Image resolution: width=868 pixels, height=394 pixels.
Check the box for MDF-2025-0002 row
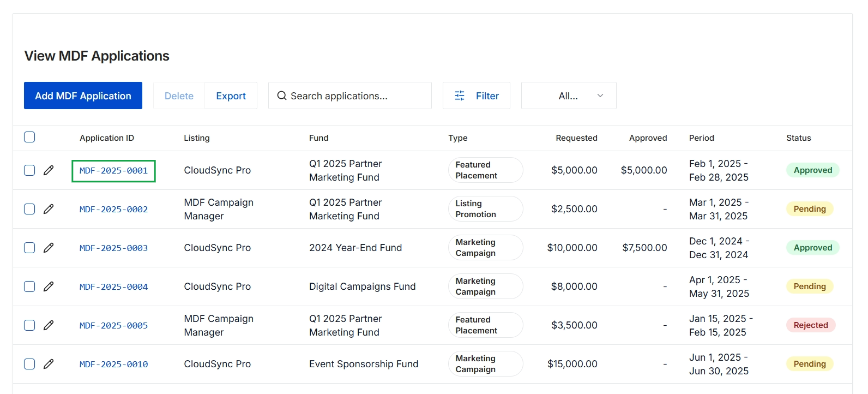click(29, 209)
